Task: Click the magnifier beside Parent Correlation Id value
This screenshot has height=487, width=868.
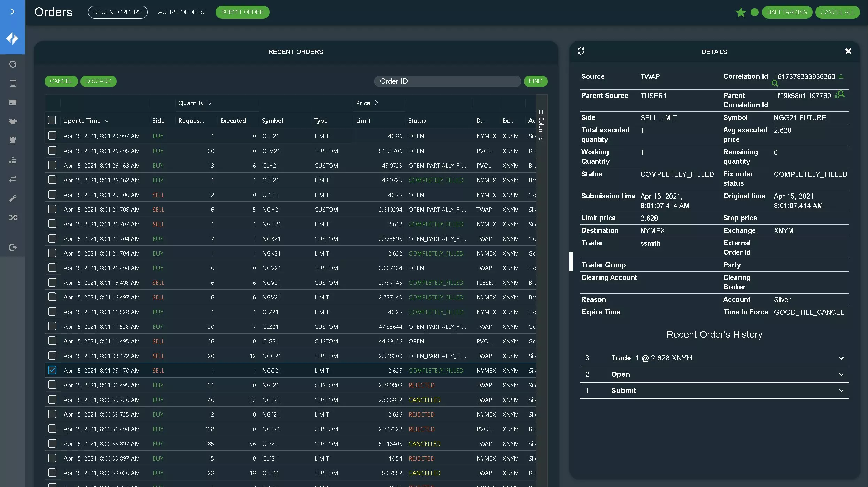Action: 841,94
